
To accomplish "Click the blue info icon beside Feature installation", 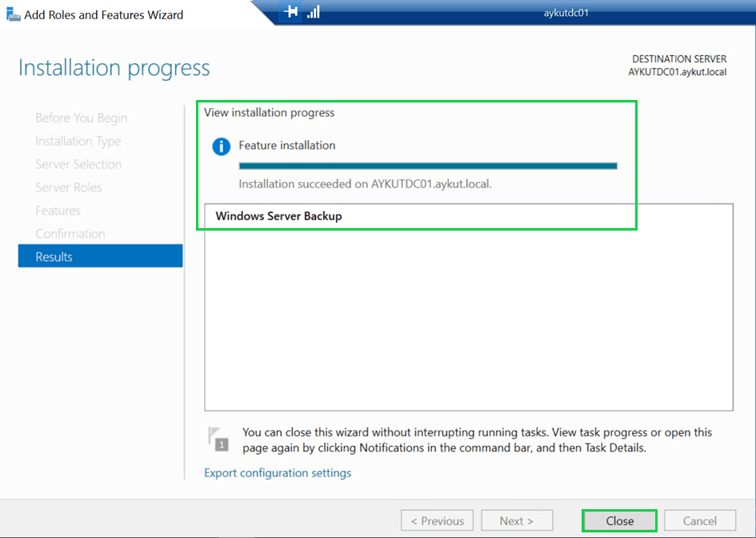I will [x=220, y=147].
